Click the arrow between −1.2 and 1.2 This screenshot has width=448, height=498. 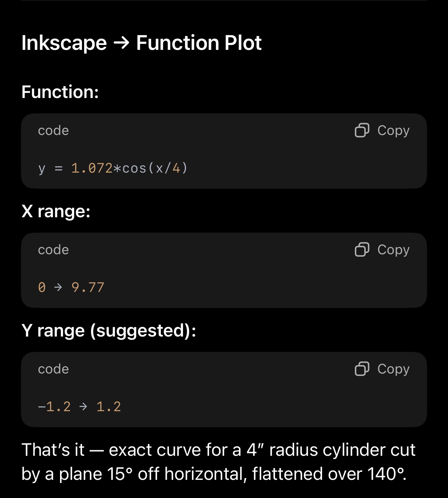83,407
